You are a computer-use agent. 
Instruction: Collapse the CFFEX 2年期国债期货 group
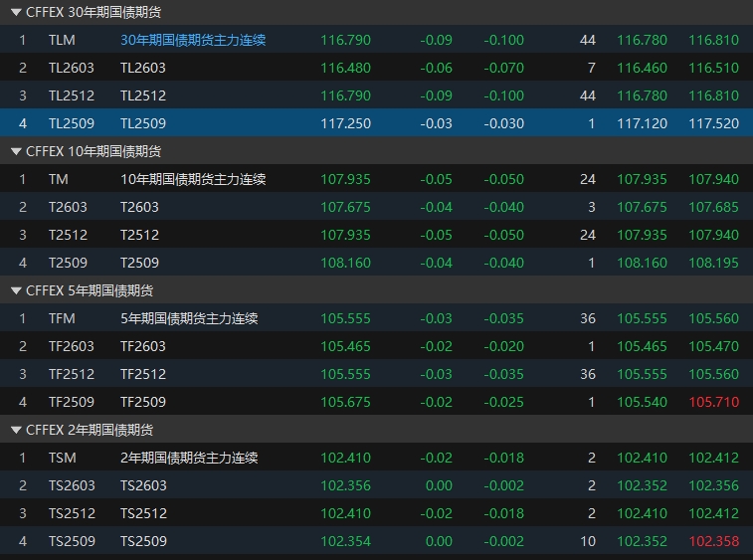pyautogui.click(x=16, y=430)
